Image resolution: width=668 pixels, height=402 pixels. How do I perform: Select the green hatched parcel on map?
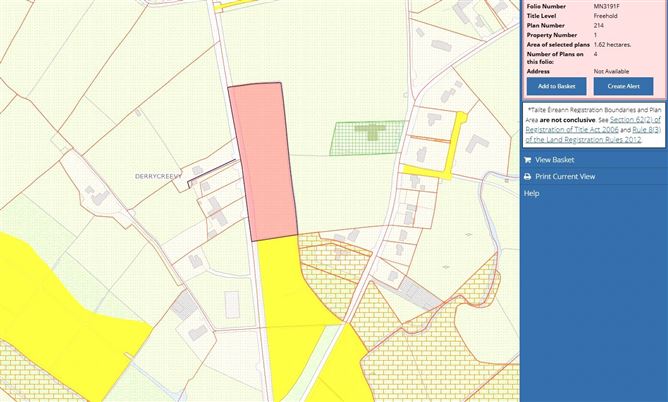click(367, 138)
